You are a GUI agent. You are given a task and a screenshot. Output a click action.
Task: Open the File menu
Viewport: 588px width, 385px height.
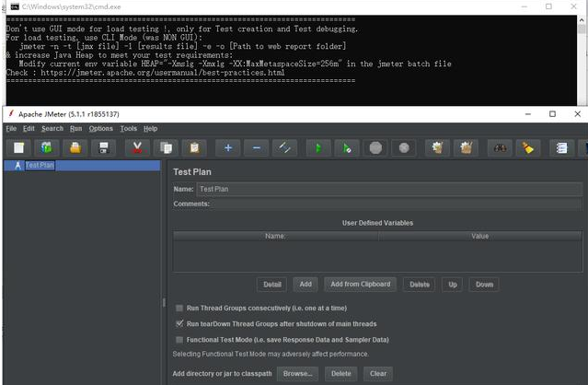click(x=11, y=128)
